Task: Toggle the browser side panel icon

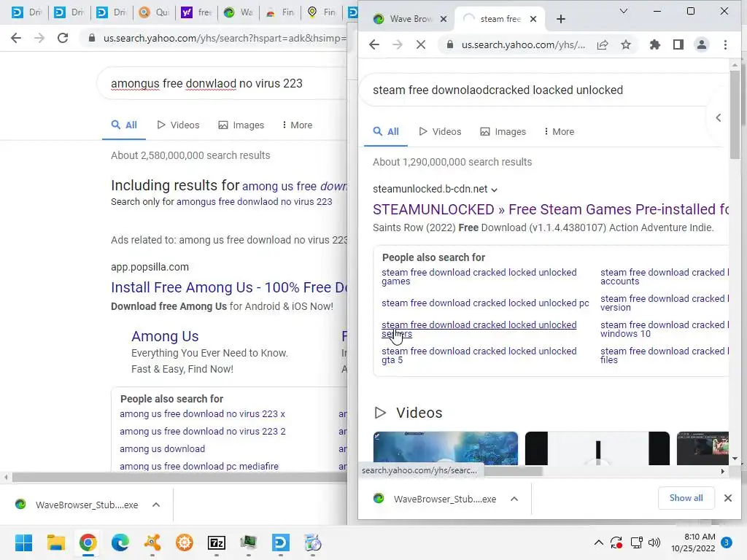Action: point(678,44)
